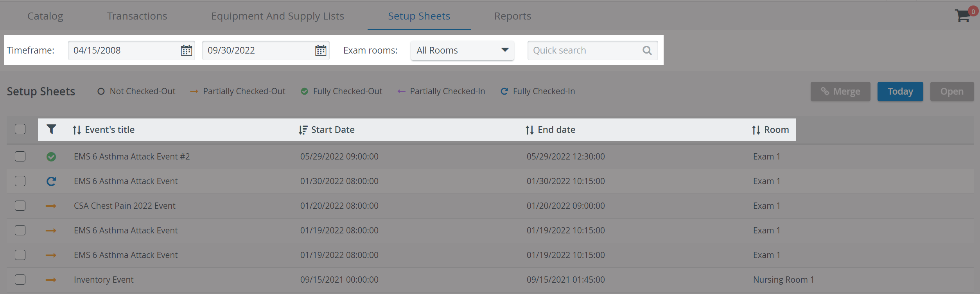Toggle the select-all checkbox in header
The height and width of the screenshot is (294, 980).
[x=20, y=129]
